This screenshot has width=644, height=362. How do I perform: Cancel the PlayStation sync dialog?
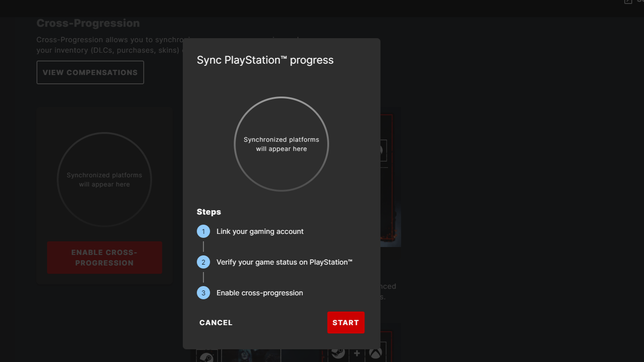point(216,323)
